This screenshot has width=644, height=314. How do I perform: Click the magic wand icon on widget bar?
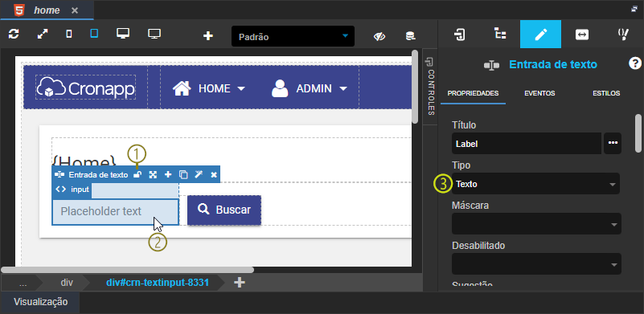click(199, 174)
